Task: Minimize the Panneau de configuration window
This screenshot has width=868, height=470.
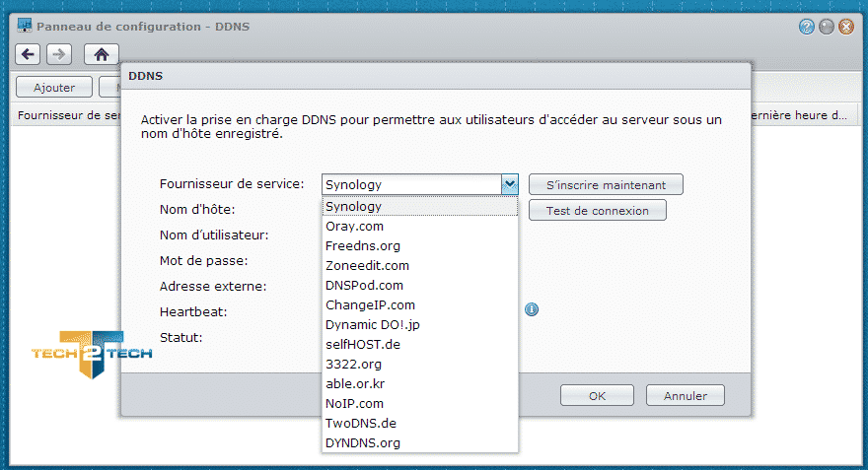Action: pos(827,27)
